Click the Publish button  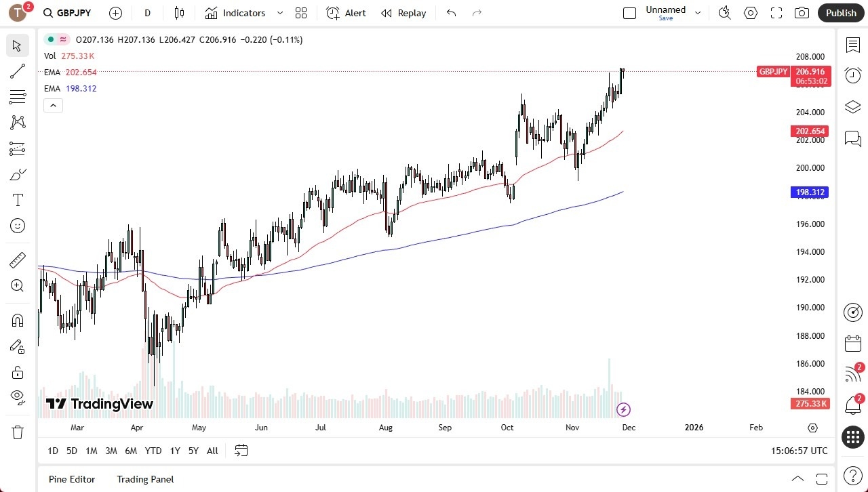(840, 12)
